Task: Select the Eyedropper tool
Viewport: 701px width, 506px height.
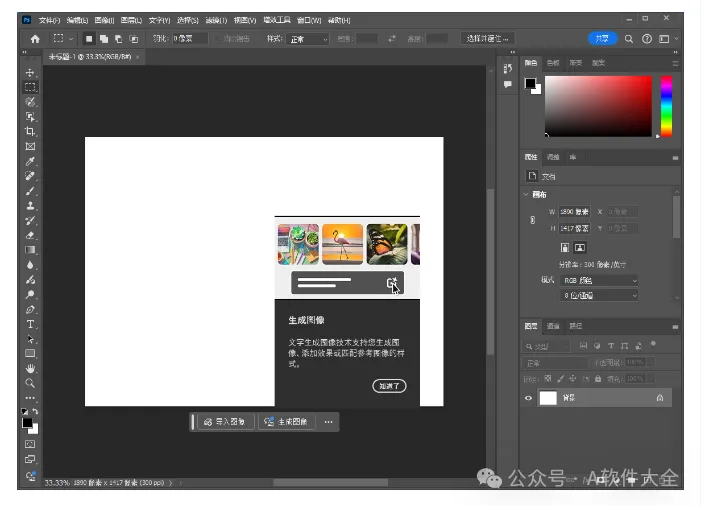Action: 30,161
